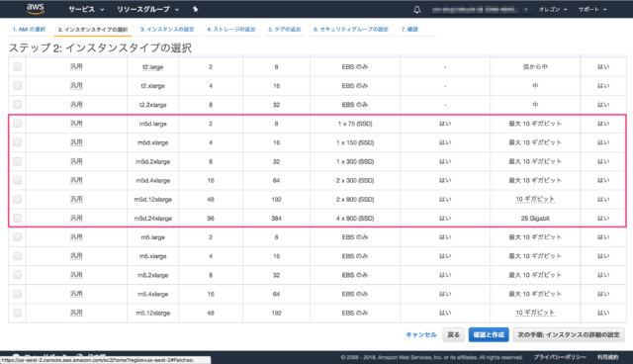Viewport: 633px width, 364px height.
Task: Click the 汎用 family label in t2.large row
Action: (76, 66)
